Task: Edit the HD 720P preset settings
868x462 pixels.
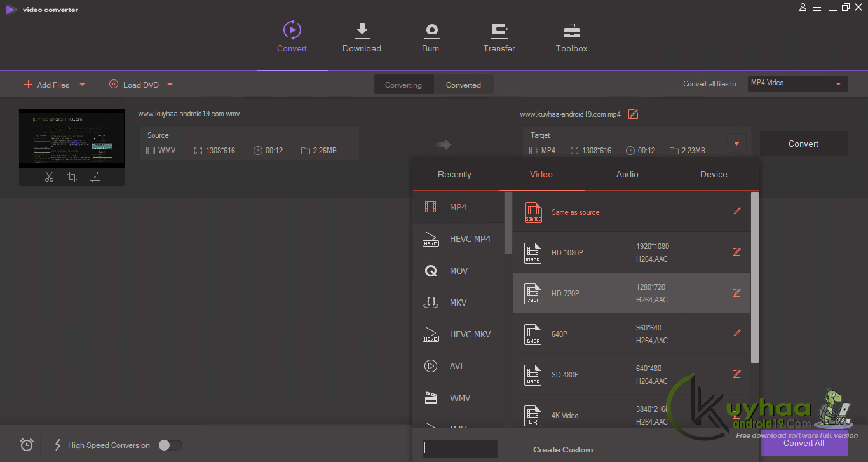Action: [x=736, y=293]
